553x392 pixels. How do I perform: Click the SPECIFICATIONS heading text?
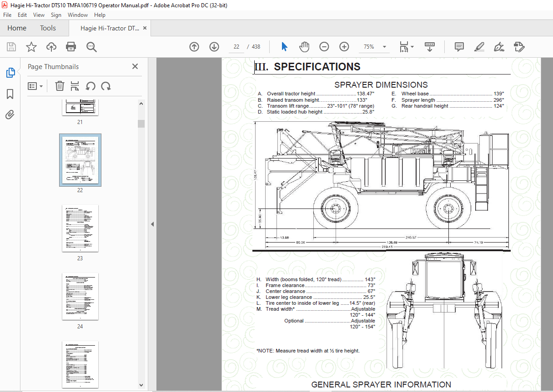tap(317, 67)
